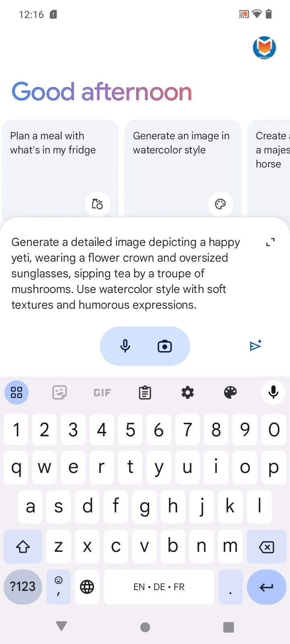The height and width of the screenshot is (644, 290).
Task: Open the keyboard tools grid menu
Action: click(17, 392)
